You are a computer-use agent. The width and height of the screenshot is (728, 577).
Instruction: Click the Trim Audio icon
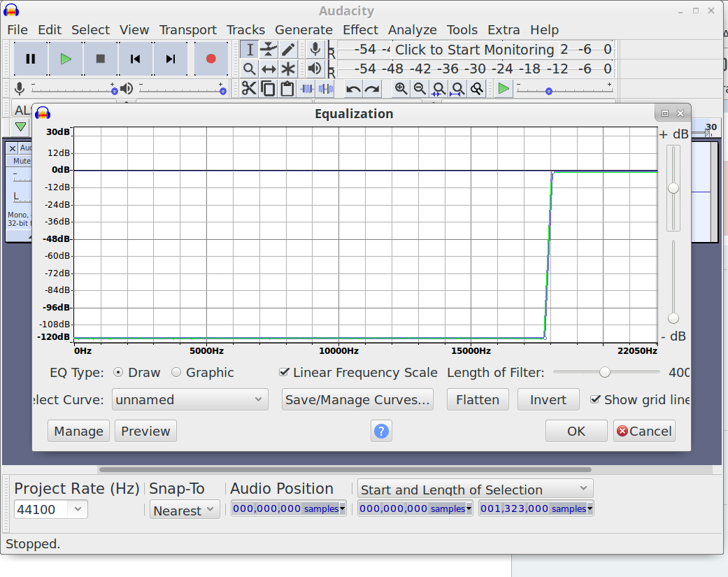pyautogui.click(x=306, y=88)
